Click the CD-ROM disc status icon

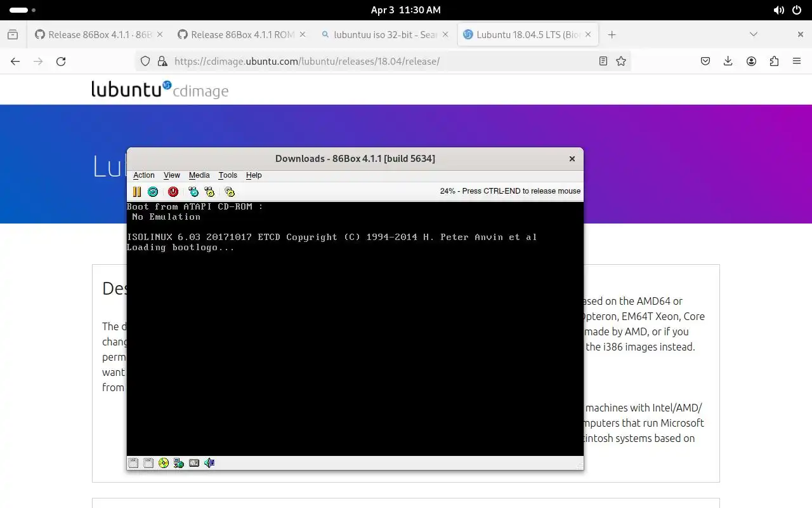(164, 463)
